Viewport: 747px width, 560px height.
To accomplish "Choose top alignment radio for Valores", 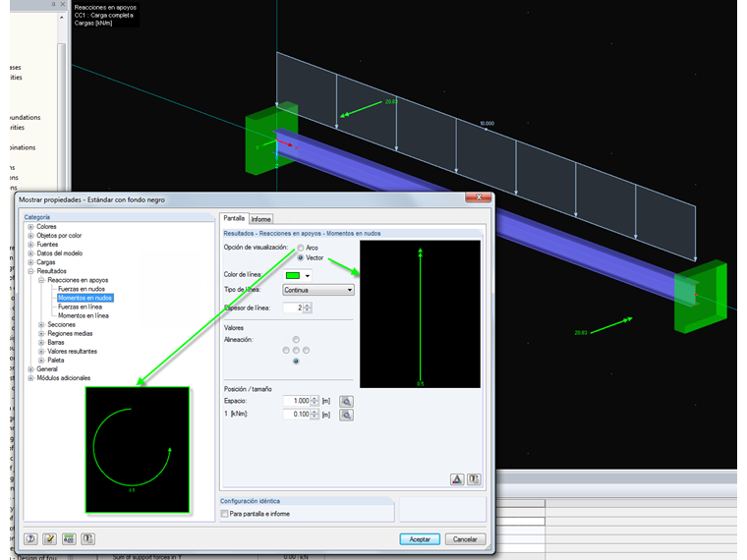I will tap(296, 340).
